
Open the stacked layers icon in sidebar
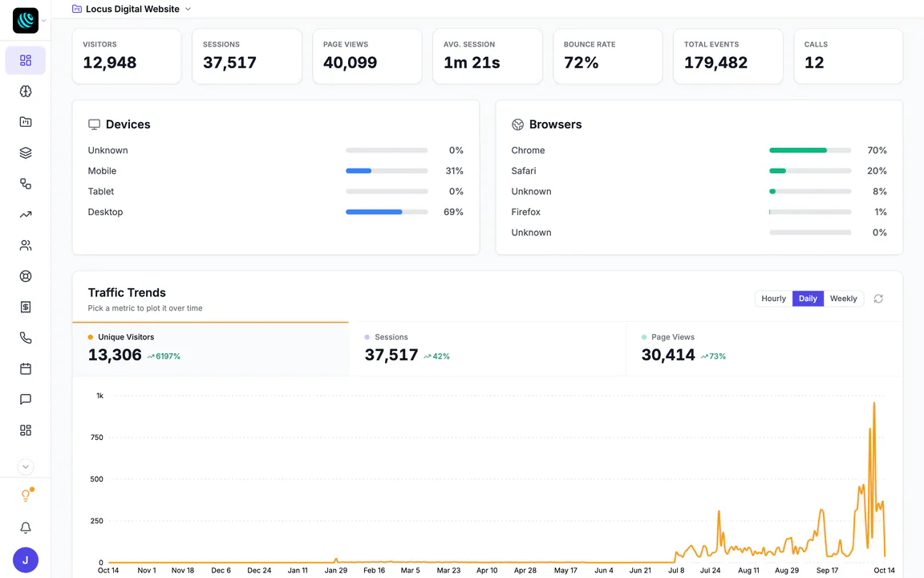click(26, 153)
